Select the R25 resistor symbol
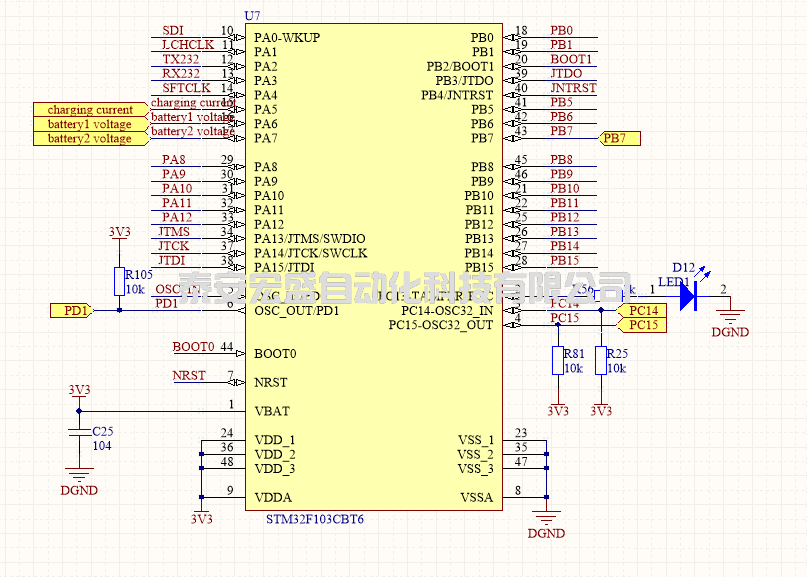This screenshot has height=577, width=807. pos(601,360)
